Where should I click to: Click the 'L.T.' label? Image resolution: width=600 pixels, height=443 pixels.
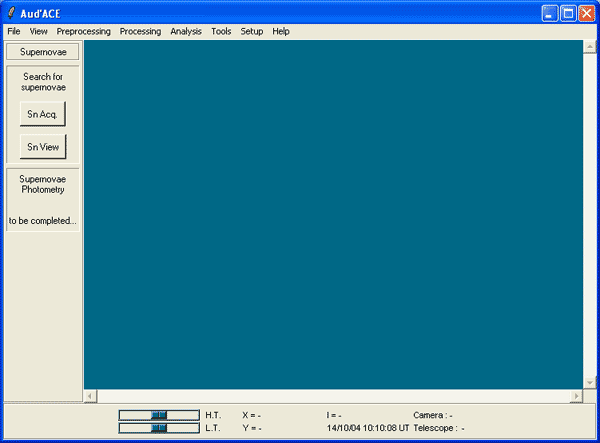(213, 428)
